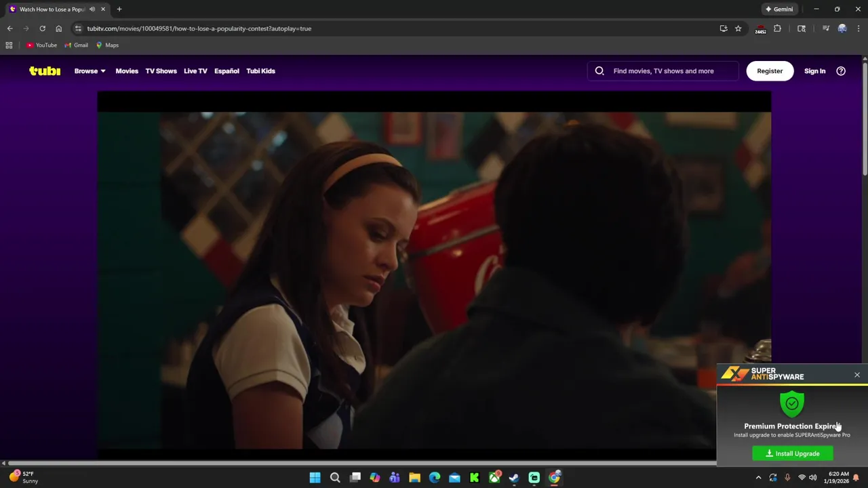Open Steam from the taskbar
Screen dimensions: 868x488
(514, 477)
